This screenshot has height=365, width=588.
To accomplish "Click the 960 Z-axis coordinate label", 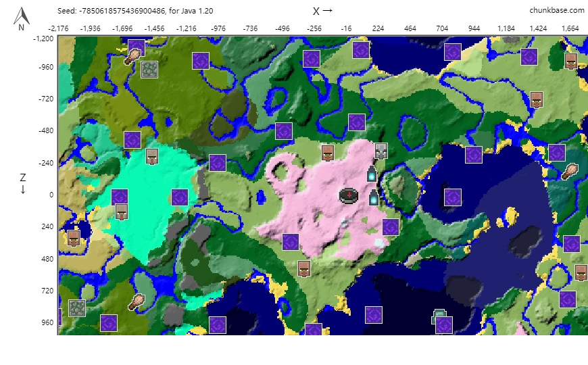I will click(x=47, y=322).
